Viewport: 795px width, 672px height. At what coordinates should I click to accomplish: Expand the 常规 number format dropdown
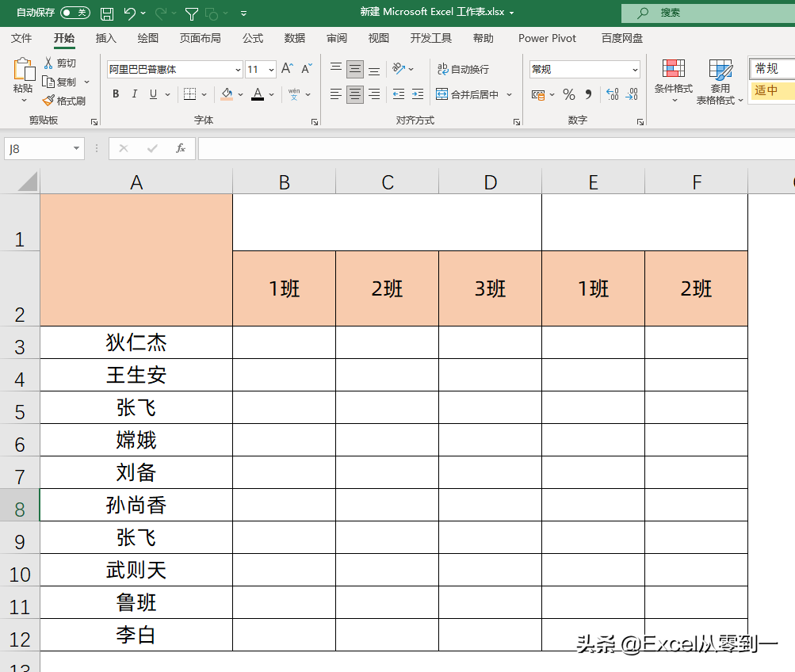[633, 69]
